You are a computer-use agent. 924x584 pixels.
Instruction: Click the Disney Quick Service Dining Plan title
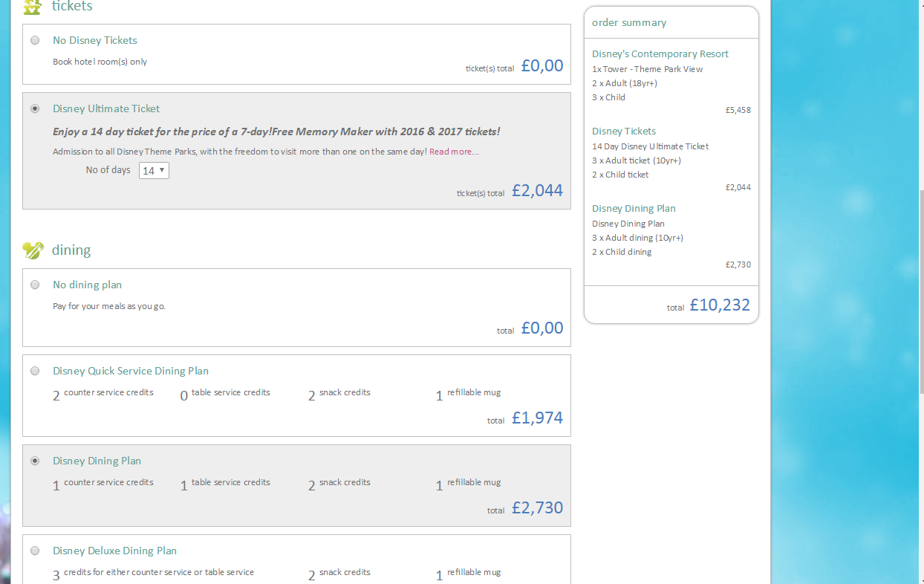[131, 371]
